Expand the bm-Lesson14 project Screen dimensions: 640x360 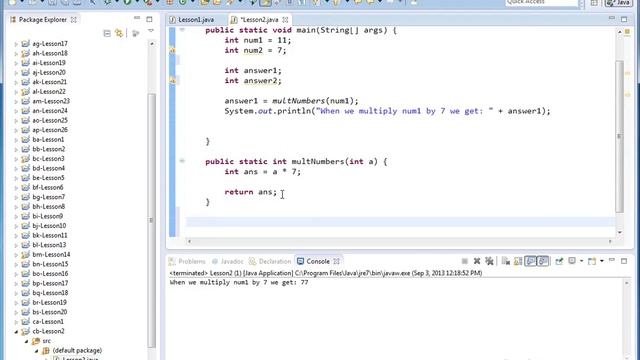(16, 255)
